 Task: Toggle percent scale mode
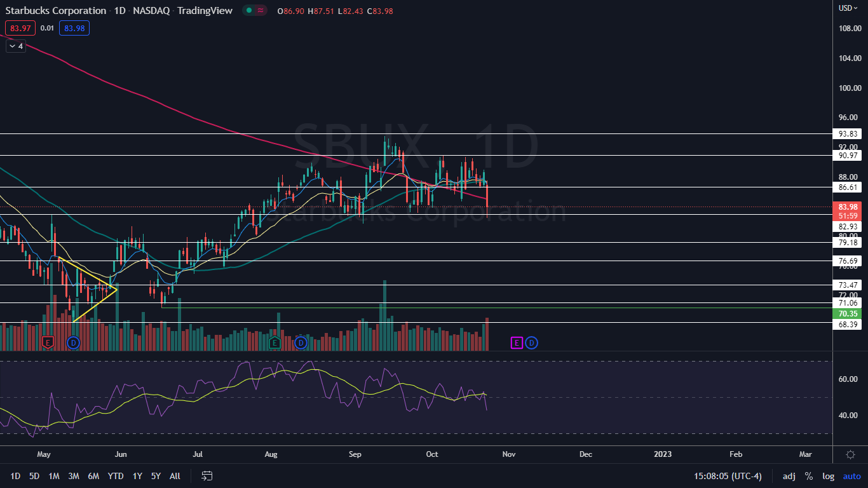point(809,476)
